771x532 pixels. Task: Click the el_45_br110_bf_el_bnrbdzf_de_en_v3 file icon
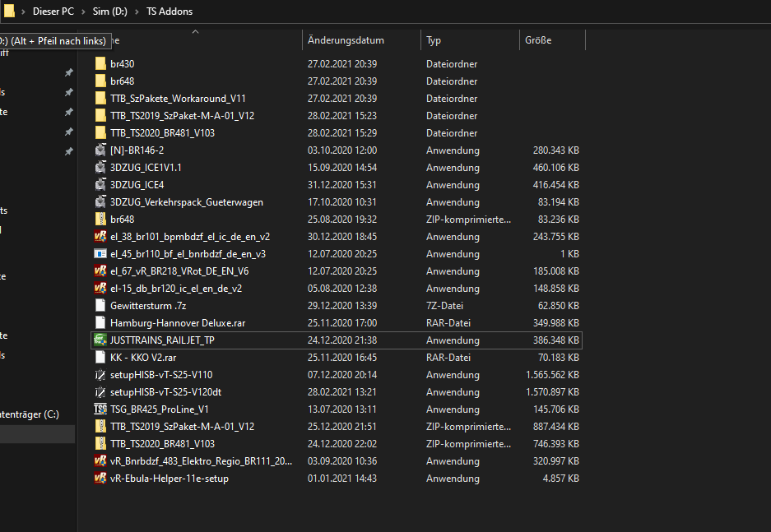100,254
